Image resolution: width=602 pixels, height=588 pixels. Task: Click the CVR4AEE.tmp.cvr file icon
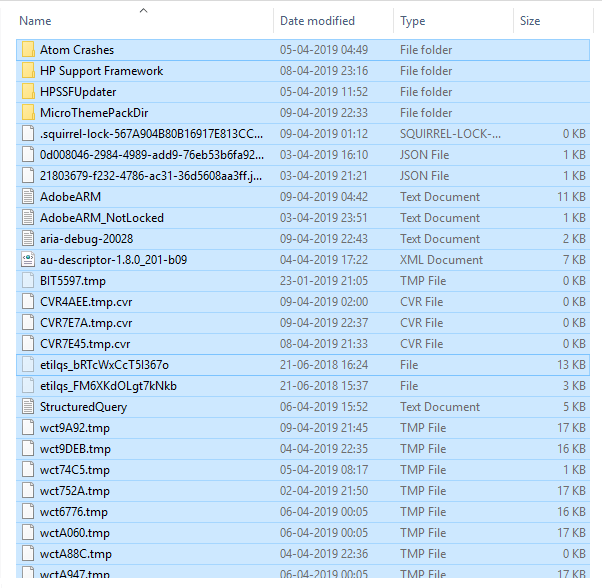[x=28, y=302]
